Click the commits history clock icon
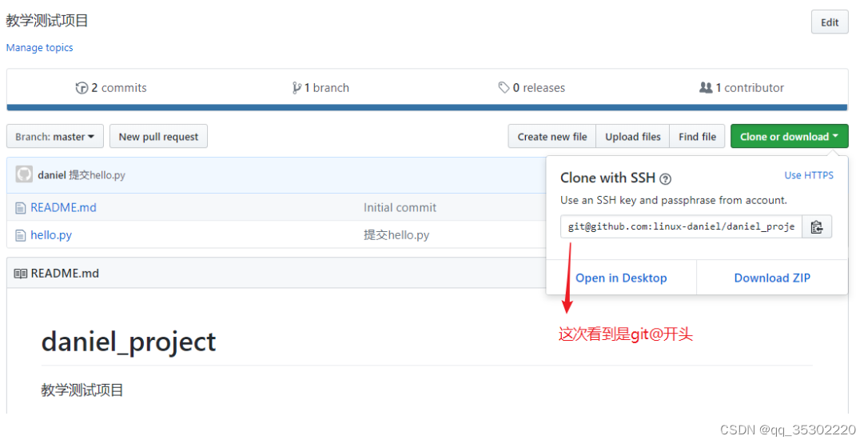The height and width of the screenshot is (444, 868). (x=82, y=87)
